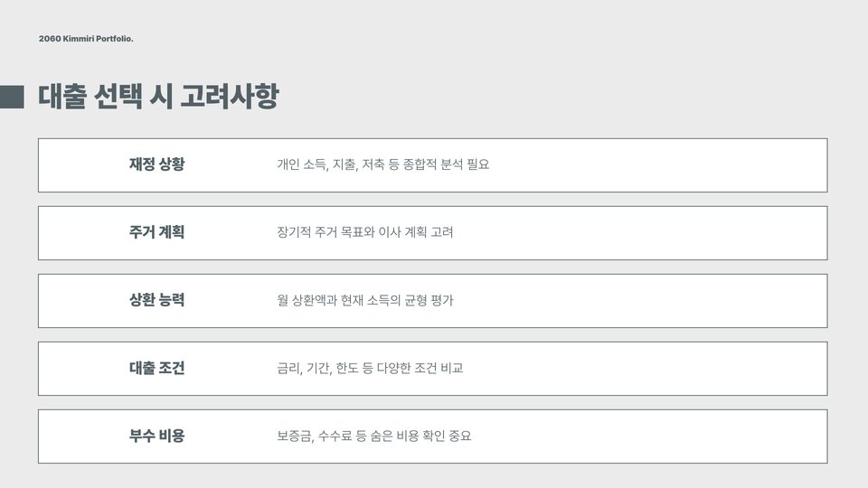
Task: Click the text 월 상환액과 현재 소득의 균형 평가
Action: click(x=364, y=300)
